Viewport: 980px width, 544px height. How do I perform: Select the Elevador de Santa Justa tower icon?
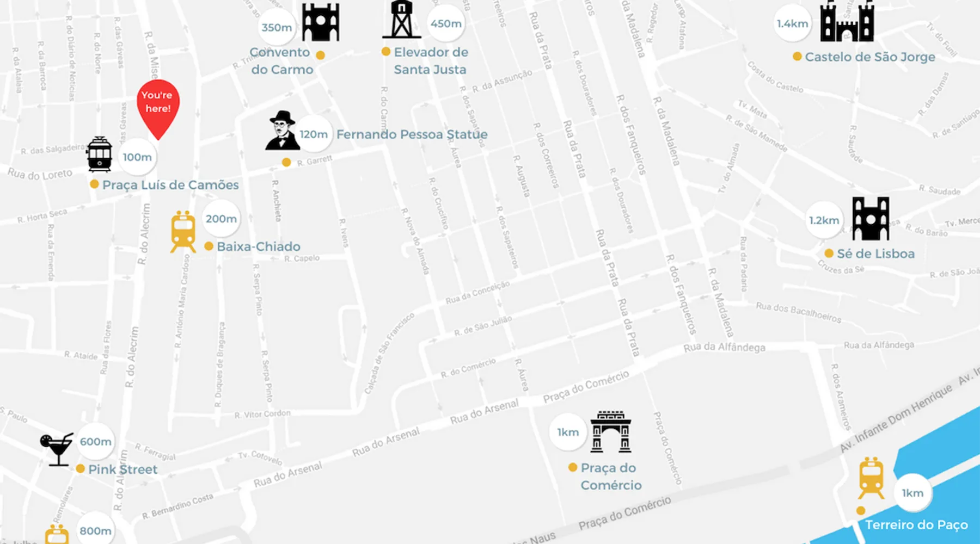point(401,20)
